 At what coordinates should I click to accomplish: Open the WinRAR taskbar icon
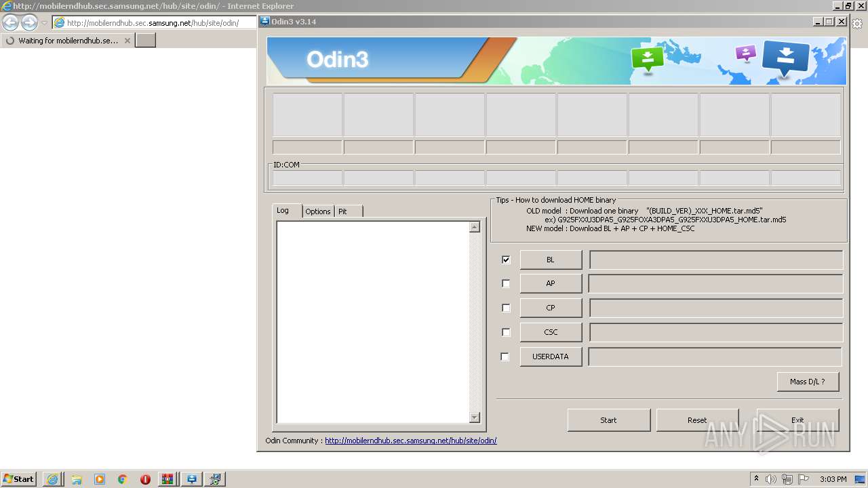click(167, 479)
